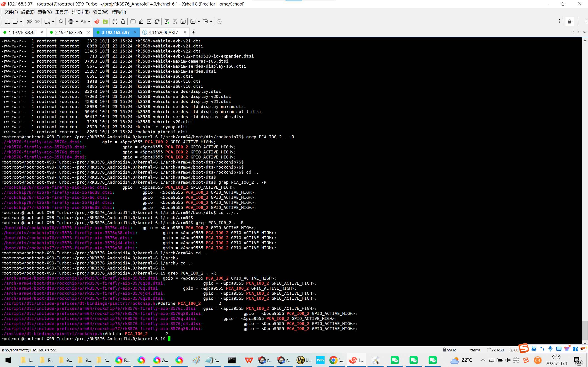Click the chat bubble help icon
The width and height of the screenshot is (588, 367).
click(219, 22)
